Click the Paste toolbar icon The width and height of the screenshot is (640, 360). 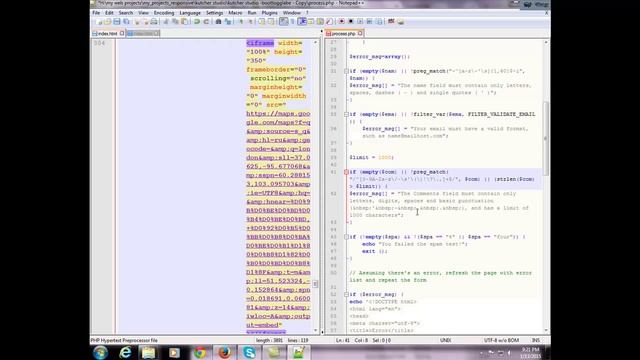[x=185, y=21]
